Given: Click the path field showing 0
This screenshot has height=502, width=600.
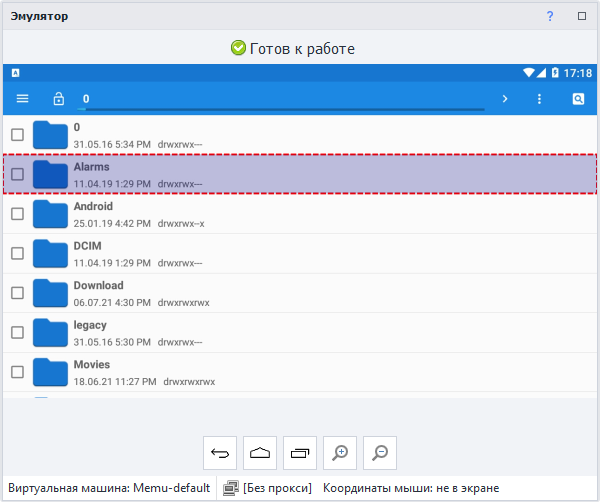Looking at the screenshot, I should coord(280,99).
